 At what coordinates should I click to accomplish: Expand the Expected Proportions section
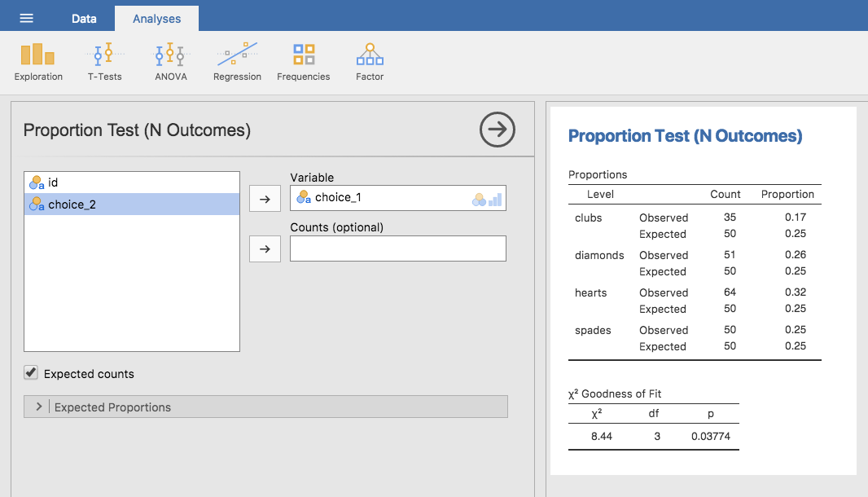tap(265, 407)
